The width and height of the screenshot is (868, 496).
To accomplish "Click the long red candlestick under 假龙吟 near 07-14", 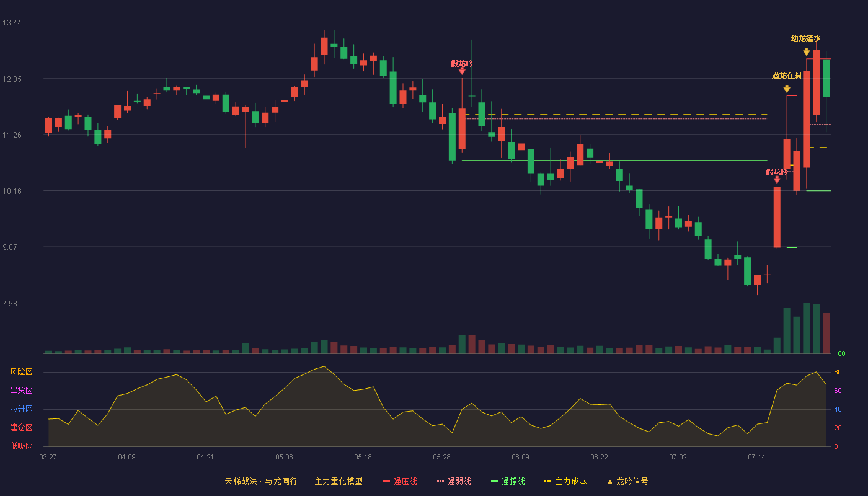I will click(x=777, y=217).
